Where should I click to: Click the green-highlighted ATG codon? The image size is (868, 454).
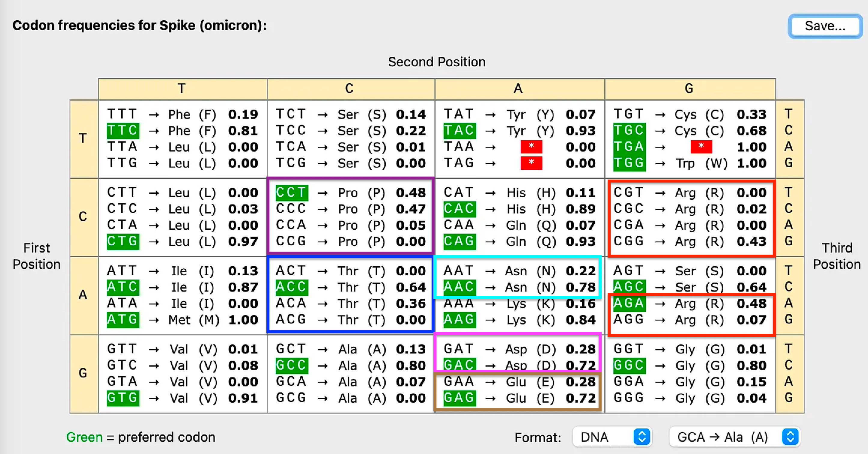click(x=123, y=319)
